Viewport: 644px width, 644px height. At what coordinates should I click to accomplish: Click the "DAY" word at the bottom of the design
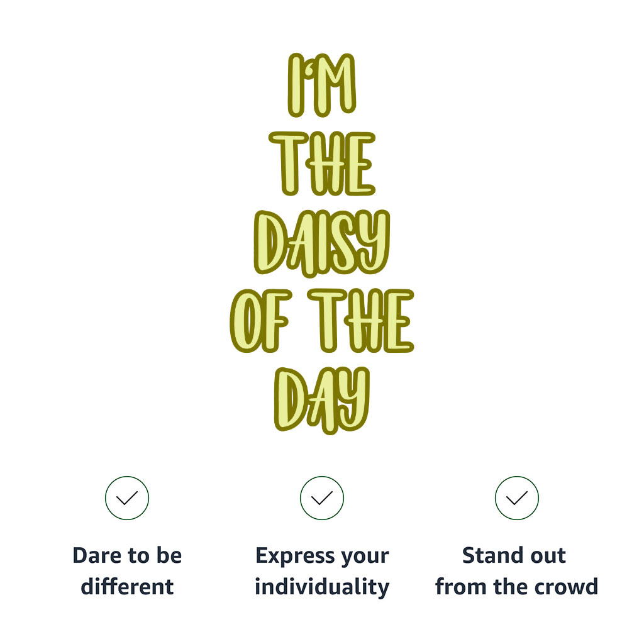click(x=322, y=400)
